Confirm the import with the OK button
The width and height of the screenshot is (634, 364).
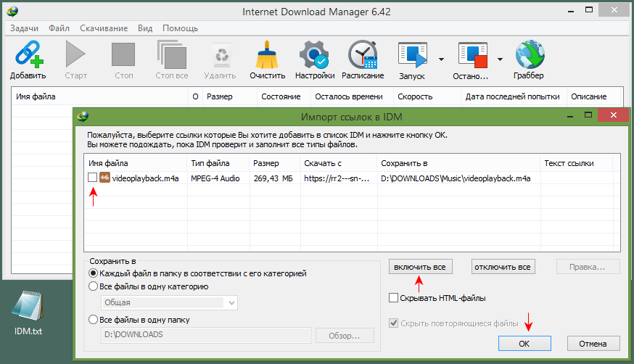click(x=524, y=343)
